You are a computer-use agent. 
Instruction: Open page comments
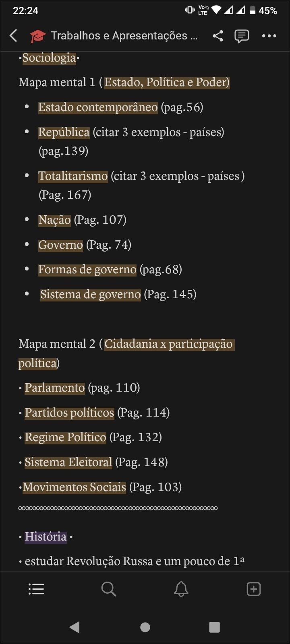coord(242,36)
